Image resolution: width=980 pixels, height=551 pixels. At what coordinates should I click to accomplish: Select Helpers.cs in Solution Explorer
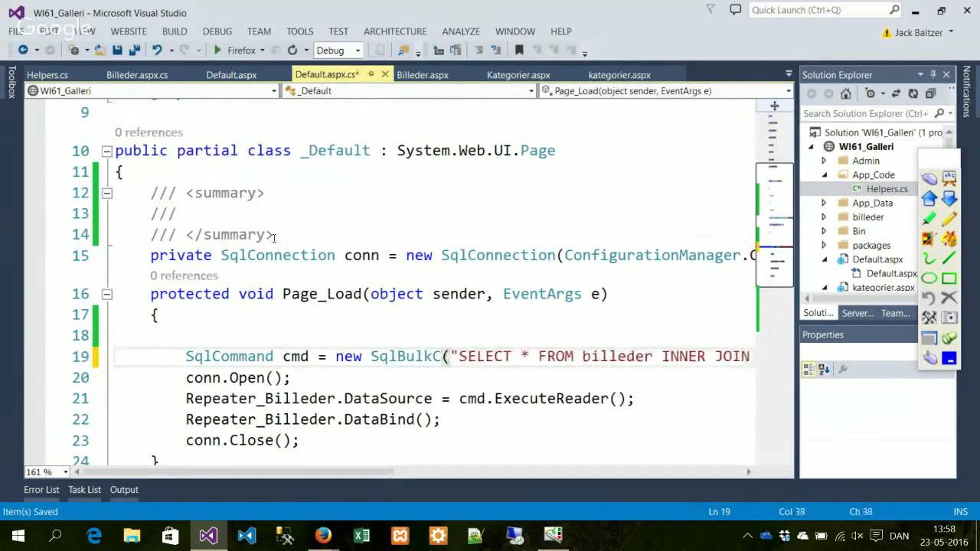pos(887,189)
